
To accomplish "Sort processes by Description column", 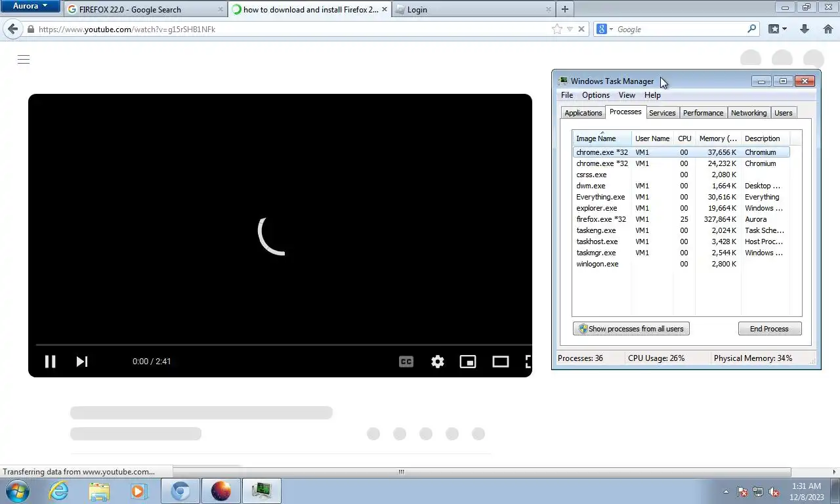I will point(765,138).
